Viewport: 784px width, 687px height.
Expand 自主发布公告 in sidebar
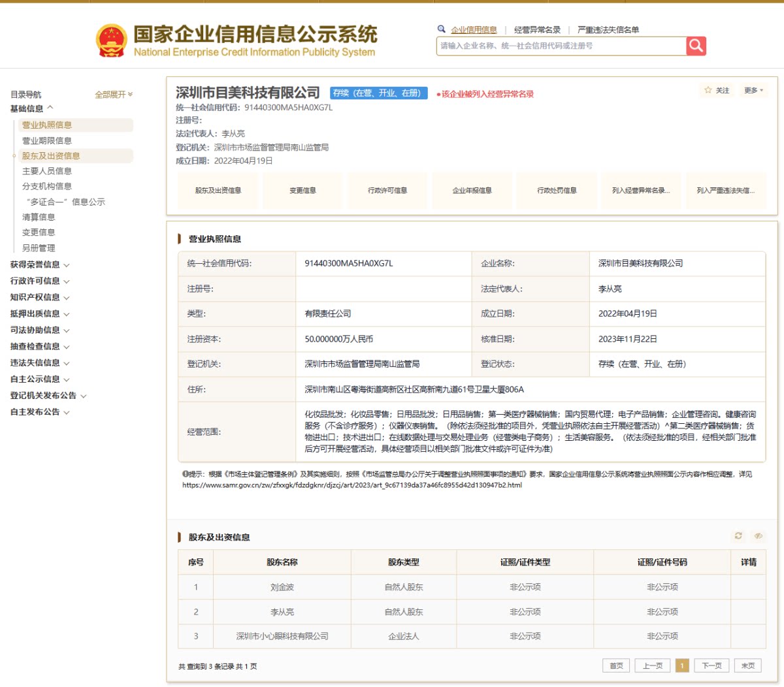point(40,411)
